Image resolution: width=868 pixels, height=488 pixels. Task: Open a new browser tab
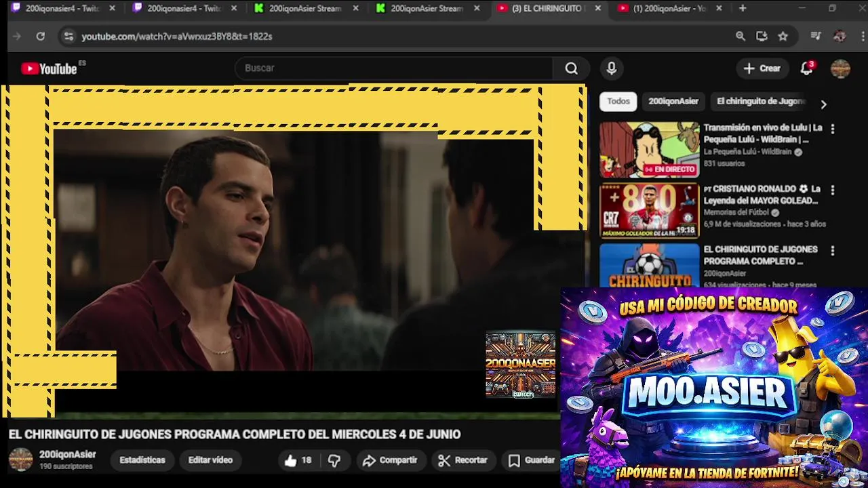743,8
